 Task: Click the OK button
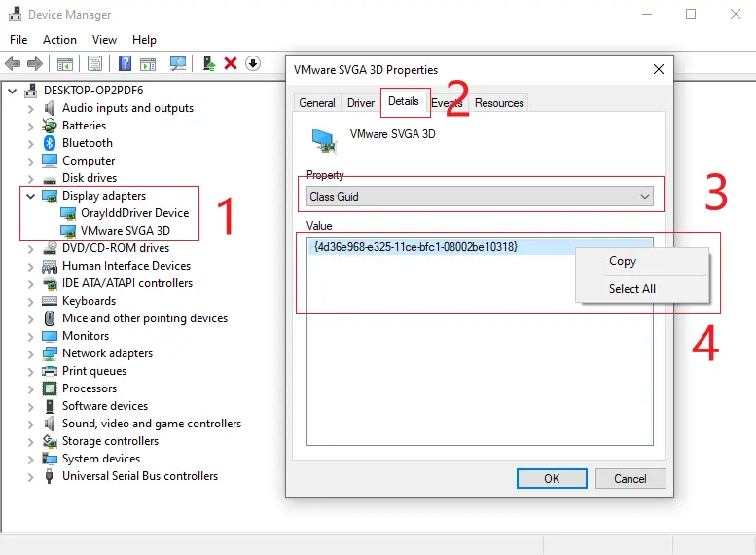pyautogui.click(x=552, y=479)
